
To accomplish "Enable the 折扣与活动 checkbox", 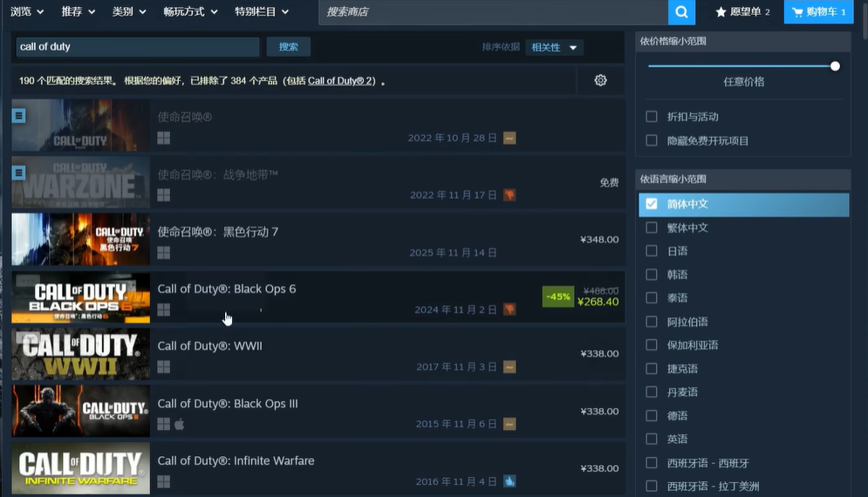I will [x=651, y=117].
